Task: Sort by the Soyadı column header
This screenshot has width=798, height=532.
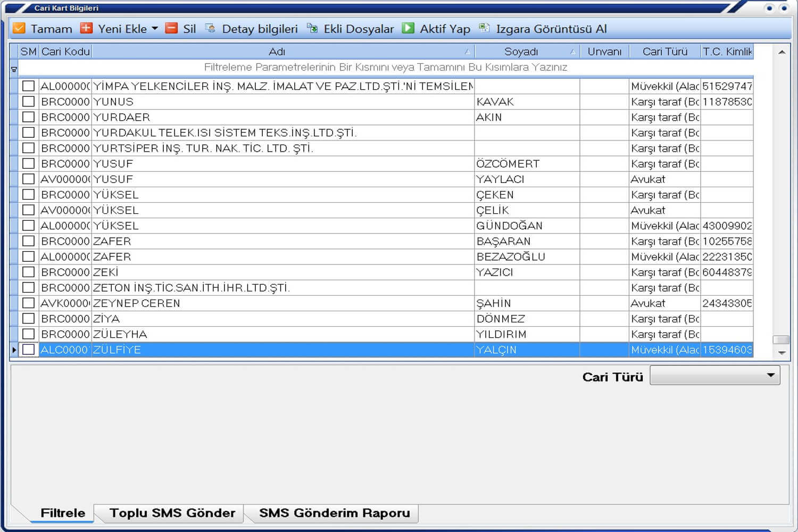Action: tap(521, 52)
